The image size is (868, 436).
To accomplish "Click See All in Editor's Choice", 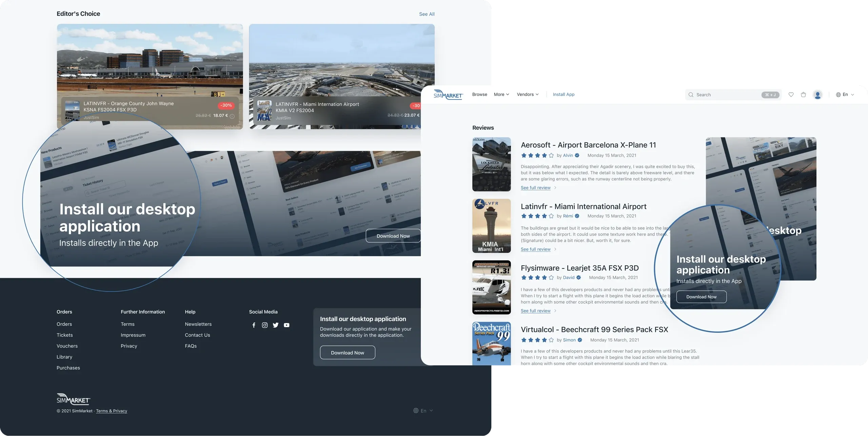I will 427,14.
